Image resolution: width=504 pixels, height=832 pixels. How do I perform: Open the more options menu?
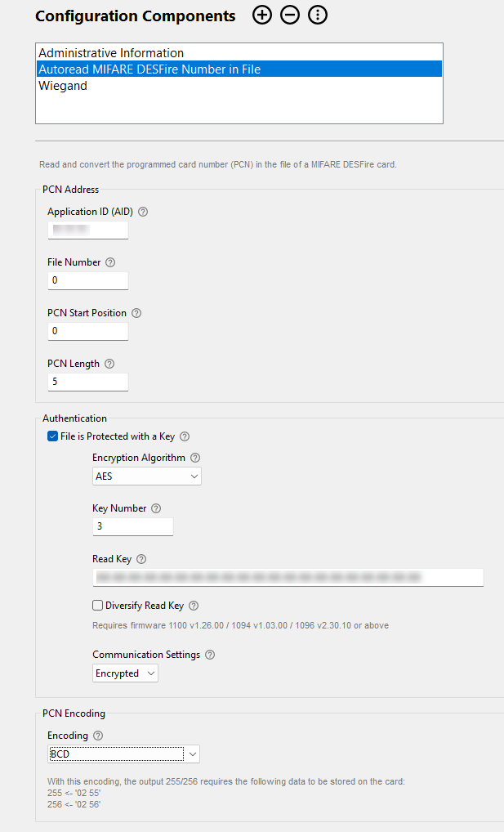[x=317, y=15]
